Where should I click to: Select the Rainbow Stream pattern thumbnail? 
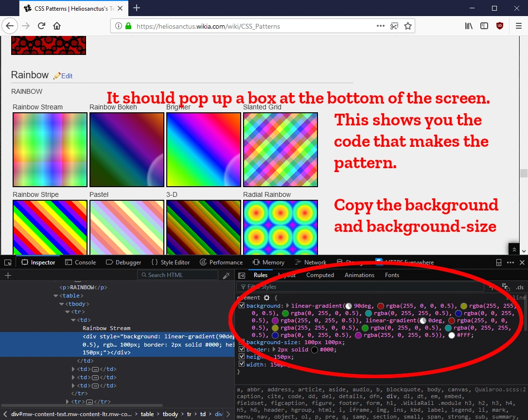tap(50, 150)
